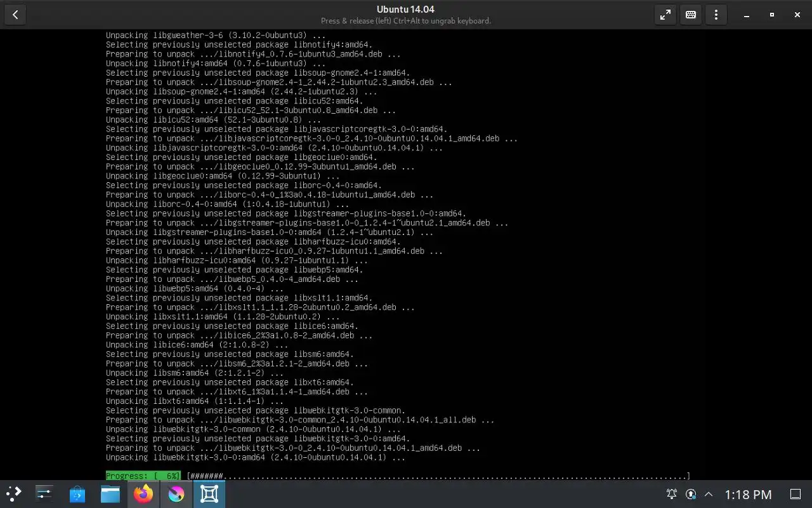
Task: Open the keyboard shortcuts sender icon
Action: (691, 15)
